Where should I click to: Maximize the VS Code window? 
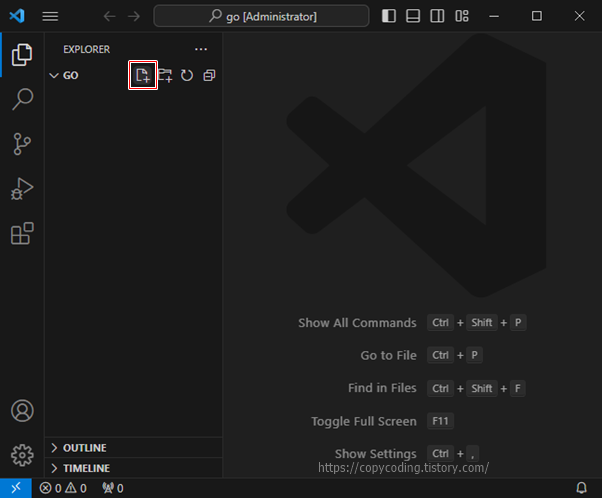[x=537, y=16]
